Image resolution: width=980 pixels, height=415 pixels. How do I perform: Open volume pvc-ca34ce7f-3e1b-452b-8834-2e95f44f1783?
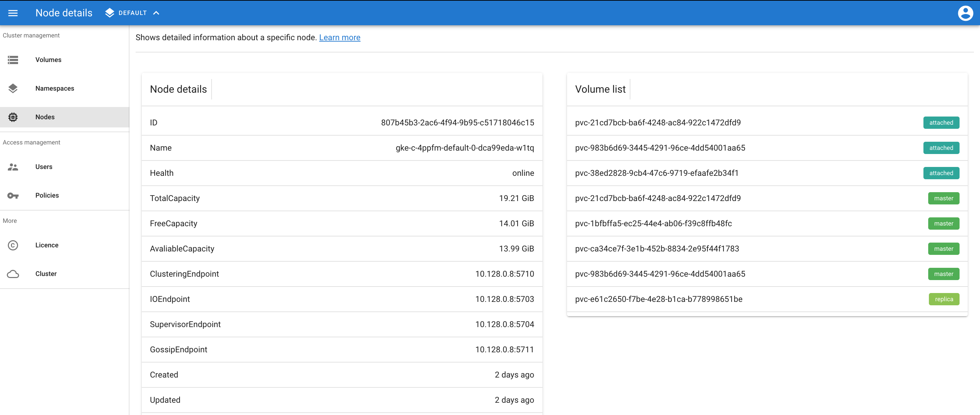(657, 249)
